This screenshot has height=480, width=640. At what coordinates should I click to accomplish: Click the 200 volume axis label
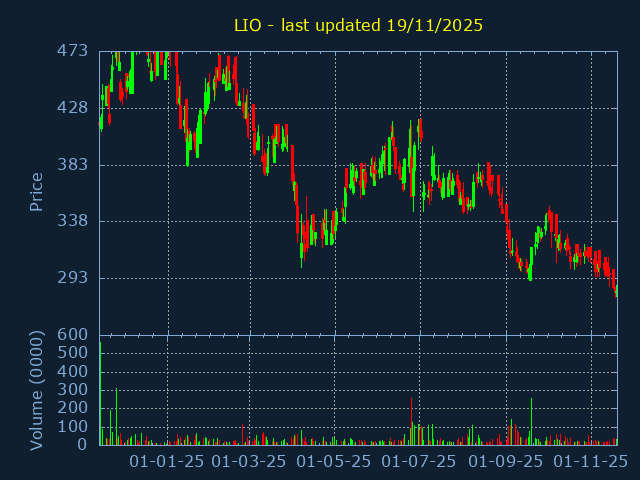72,408
